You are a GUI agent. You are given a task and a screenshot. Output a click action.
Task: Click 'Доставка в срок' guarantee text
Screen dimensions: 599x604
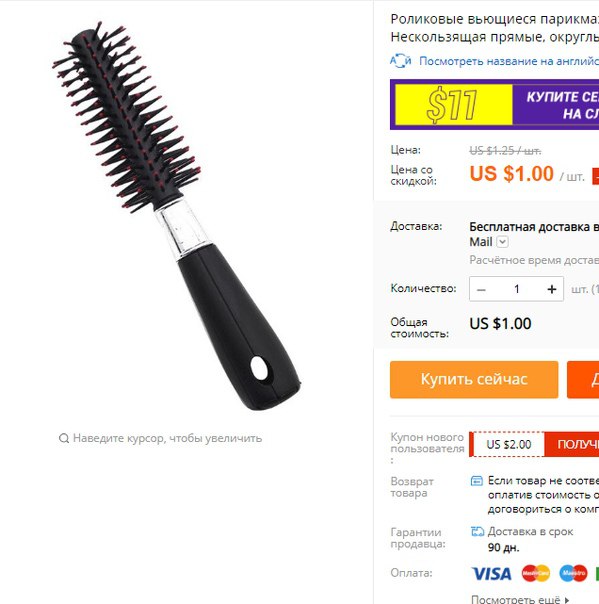pyautogui.click(x=530, y=532)
